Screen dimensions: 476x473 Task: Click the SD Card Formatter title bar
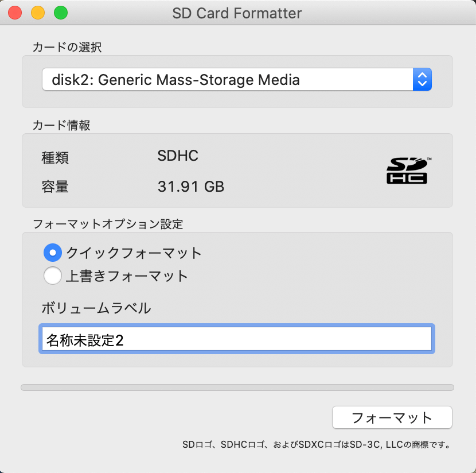click(x=237, y=13)
